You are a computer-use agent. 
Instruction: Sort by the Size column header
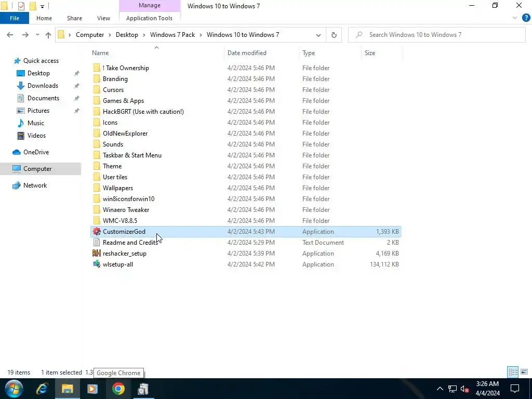(x=370, y=53)
